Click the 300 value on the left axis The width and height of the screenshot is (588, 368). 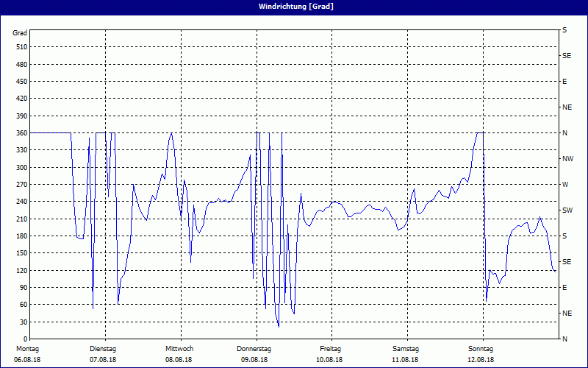click(22, 168)
